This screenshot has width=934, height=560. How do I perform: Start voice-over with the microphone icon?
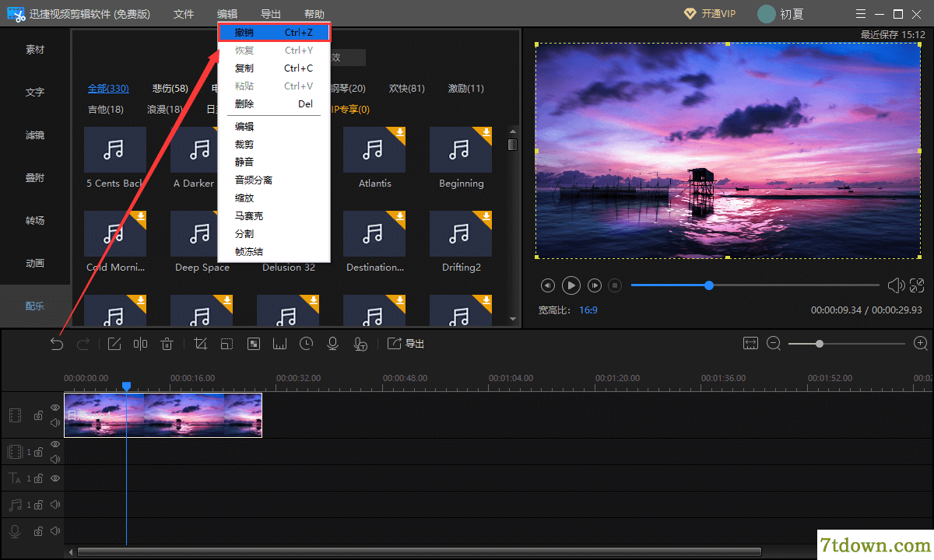pyautogui.click(x=332, y=344)
